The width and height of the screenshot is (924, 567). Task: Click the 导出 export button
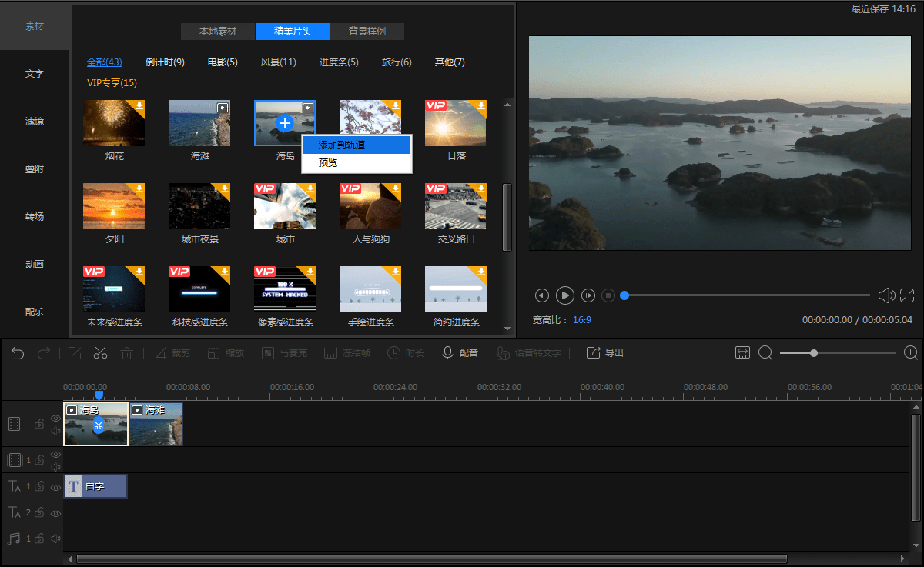[x=605, y=353]
